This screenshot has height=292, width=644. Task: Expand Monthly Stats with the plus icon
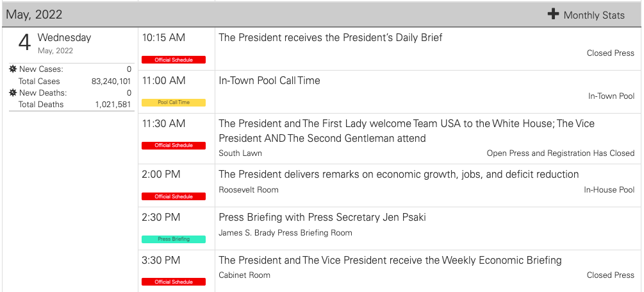point(553,14)
